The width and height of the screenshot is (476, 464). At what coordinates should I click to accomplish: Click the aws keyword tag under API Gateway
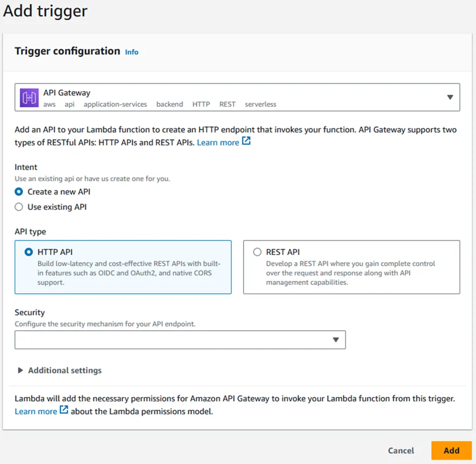click(x=49, y=104)
